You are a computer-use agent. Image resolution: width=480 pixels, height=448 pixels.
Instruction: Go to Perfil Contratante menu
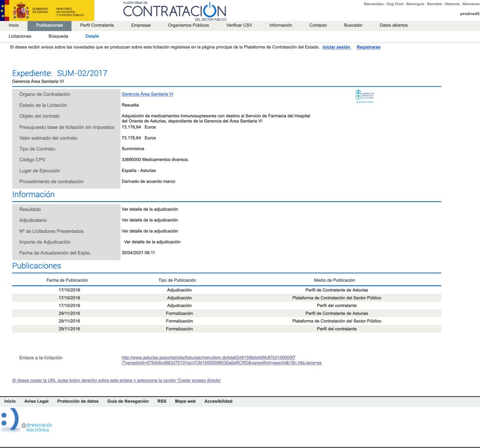97,25
